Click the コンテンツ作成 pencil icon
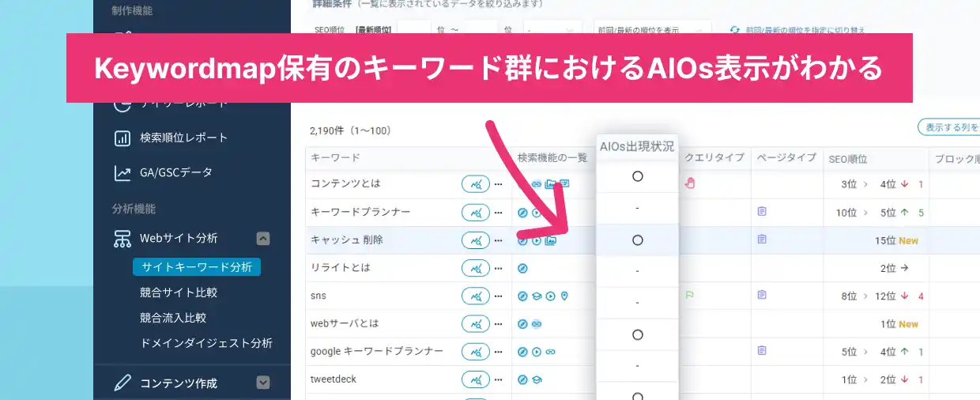Screen dimensions: 980x400 click(x=122, y=383)
